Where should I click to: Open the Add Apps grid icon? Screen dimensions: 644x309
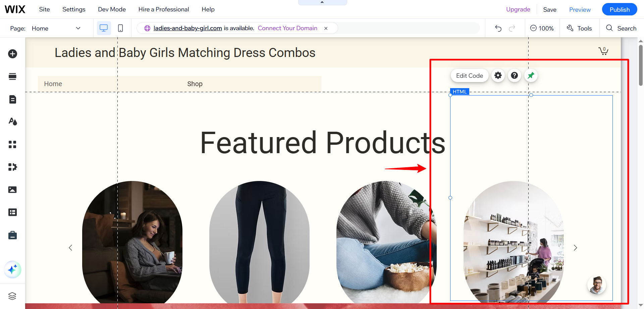click(12, 144)
